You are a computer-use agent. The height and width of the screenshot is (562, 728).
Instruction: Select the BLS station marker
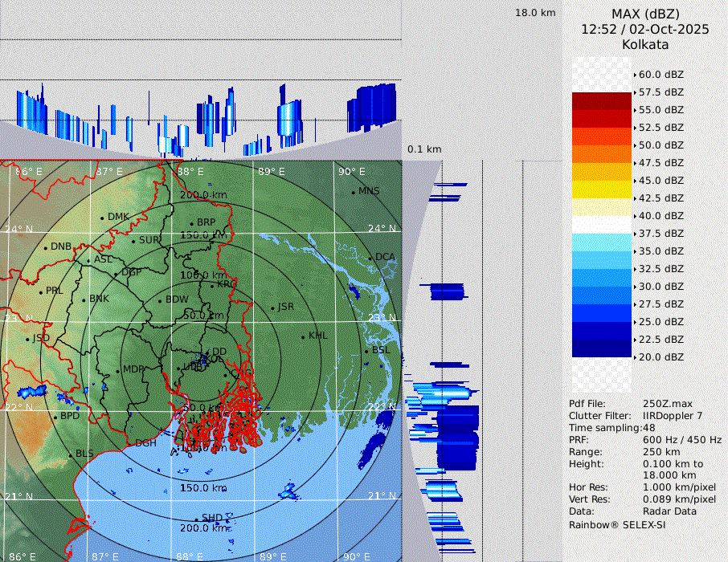click(x=70, y=454)
